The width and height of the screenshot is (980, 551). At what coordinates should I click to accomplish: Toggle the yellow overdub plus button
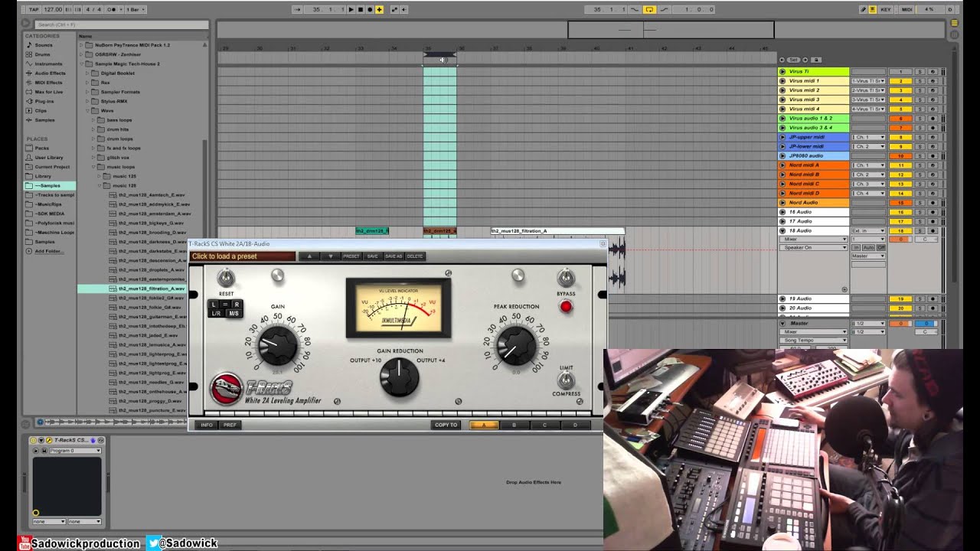pyautogui.click(x=379, y=9)
